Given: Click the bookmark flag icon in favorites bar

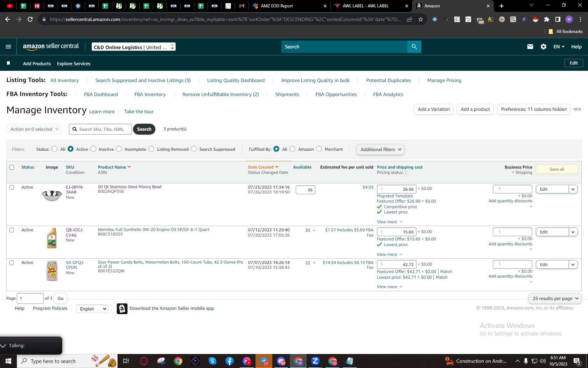Looking at the screenshot, I should (8, 63).
